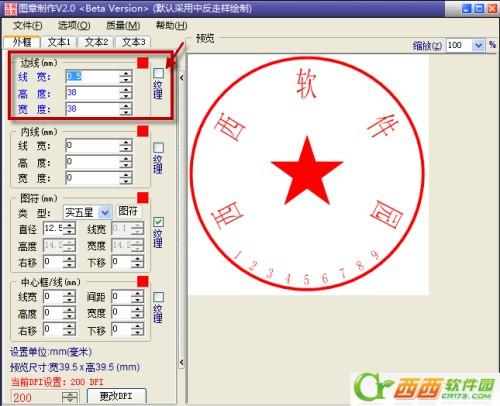The height and width of the screenshot is (406, 500).
Task: Click the 边线 宽度 input field
Action: pos(92,109)
